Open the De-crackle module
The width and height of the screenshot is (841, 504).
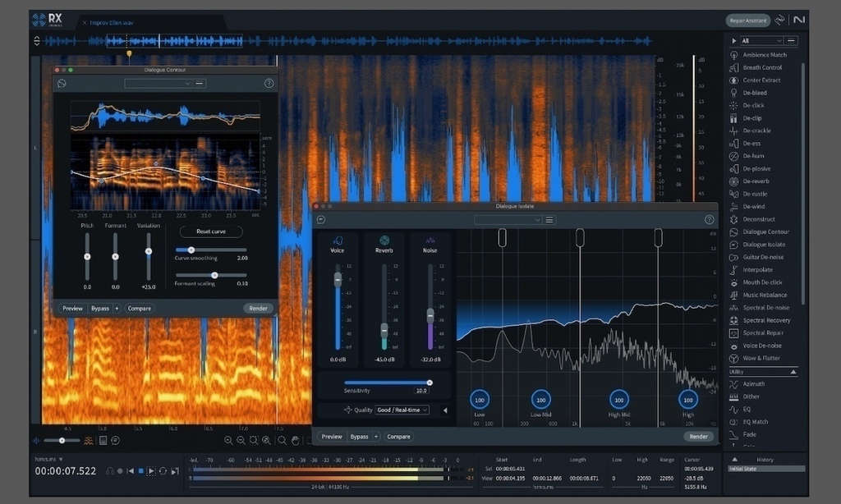[x=751, y=131]
